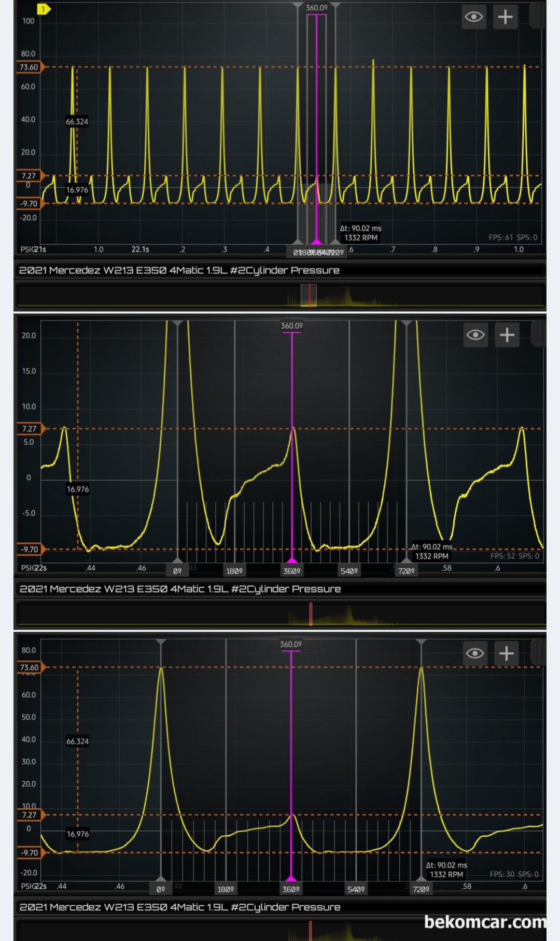Image resolution: width=560 pixels, height=941 pixels.
Task: Select the 73.60 cursor handle in top graph
Action: [x=30, y=67]
